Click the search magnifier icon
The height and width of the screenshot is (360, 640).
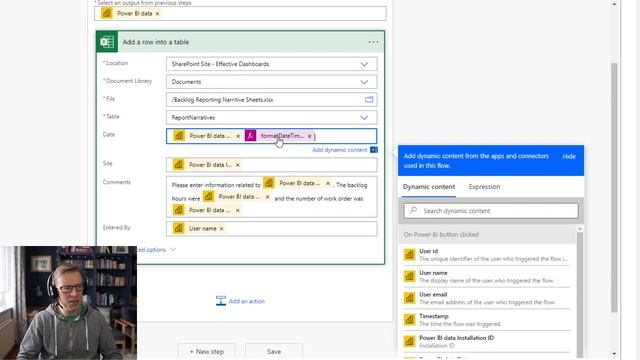click(x=413, y=210)
